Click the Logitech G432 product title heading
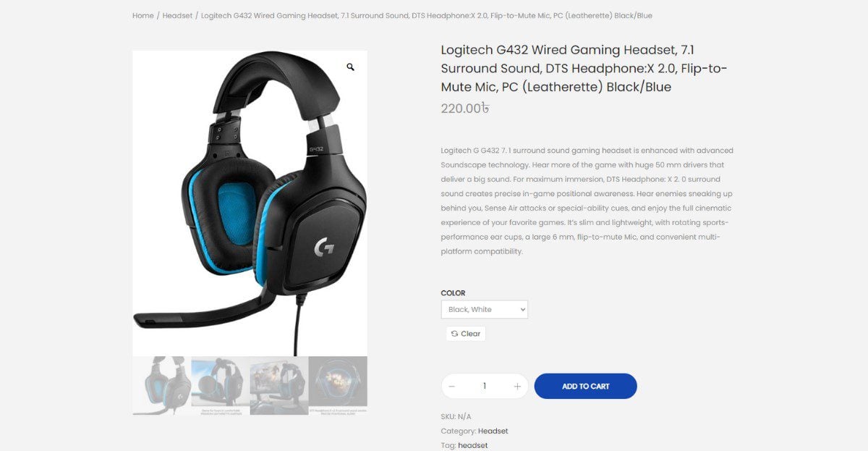This screenshot has height=451, width=868. [584, 69]
